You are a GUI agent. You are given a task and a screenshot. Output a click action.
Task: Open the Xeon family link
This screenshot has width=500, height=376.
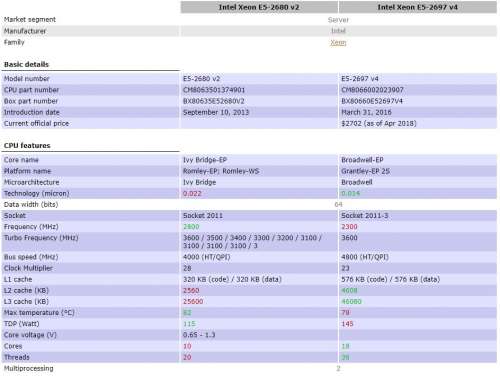coord(338,43)
